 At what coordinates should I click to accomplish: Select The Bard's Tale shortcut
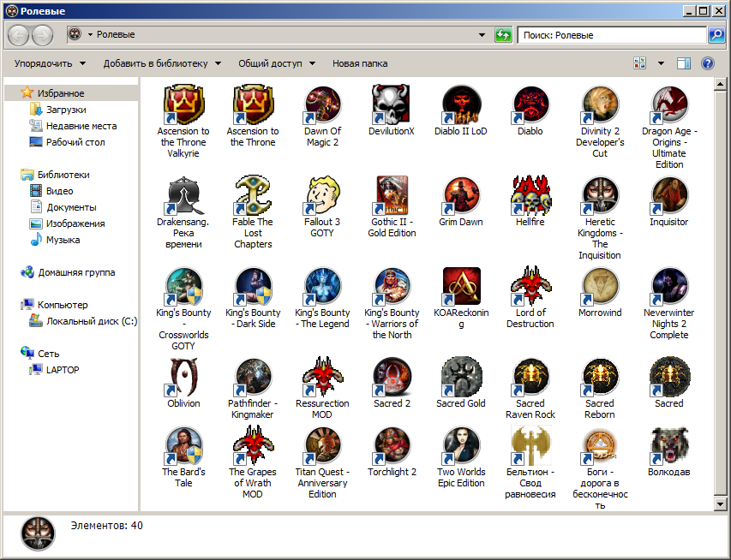click(x=183, y=456)
